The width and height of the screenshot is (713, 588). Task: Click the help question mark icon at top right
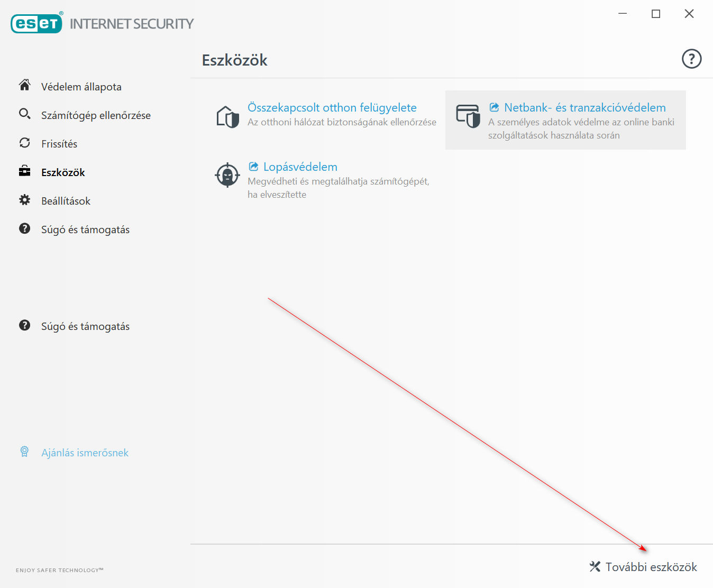tap(691, 59)
